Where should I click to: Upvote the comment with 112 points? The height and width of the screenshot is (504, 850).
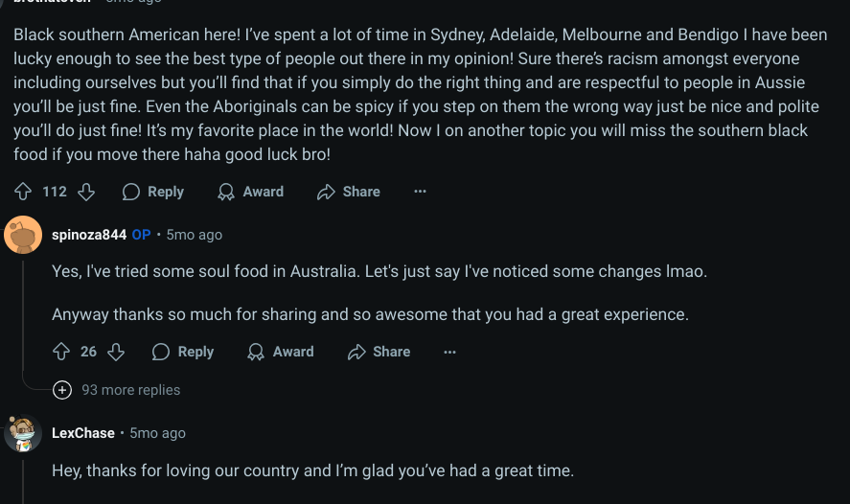coord(23,192)
